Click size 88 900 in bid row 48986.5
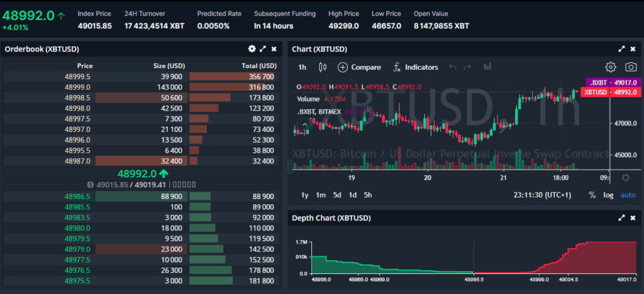 [171, 197]
